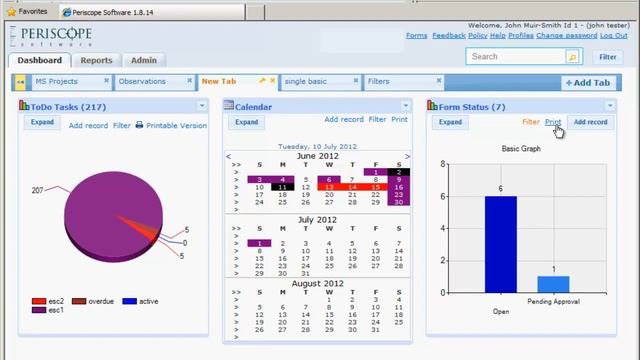Click the Calendar panel icon
640x360 pixels.
[x=229, y=105]
